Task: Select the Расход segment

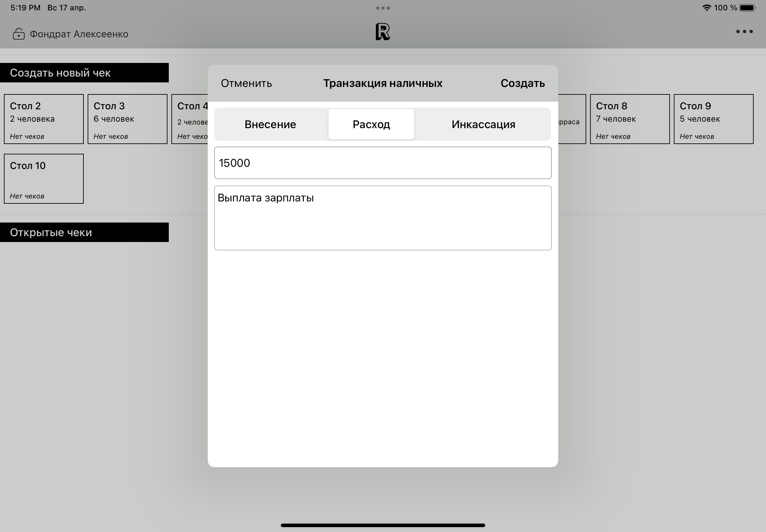Action: pyautogui.click(x=371, y=124)
